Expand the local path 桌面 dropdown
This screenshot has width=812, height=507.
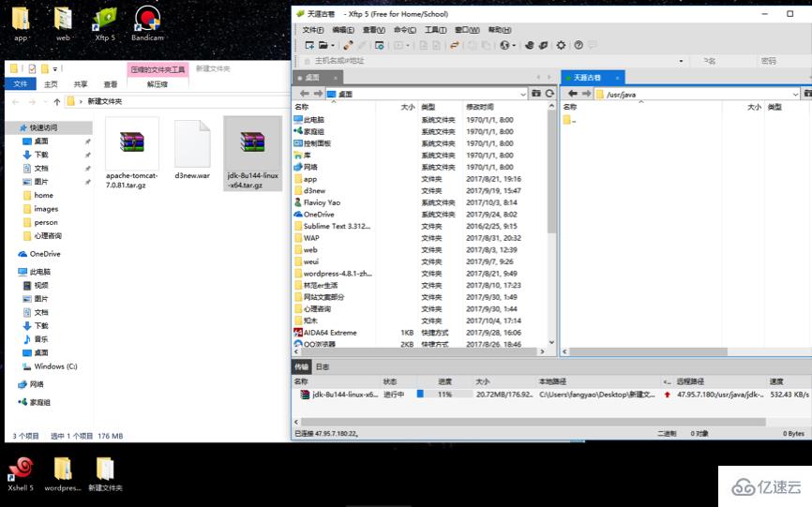coord(522,94)
